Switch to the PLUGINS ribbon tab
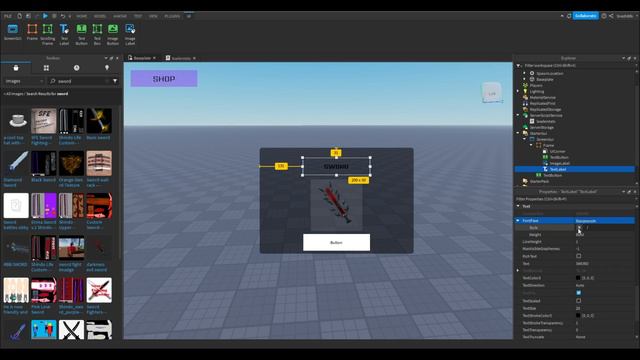Image resolution: width=640 pixels, height=360 pixels. [172, 16]
